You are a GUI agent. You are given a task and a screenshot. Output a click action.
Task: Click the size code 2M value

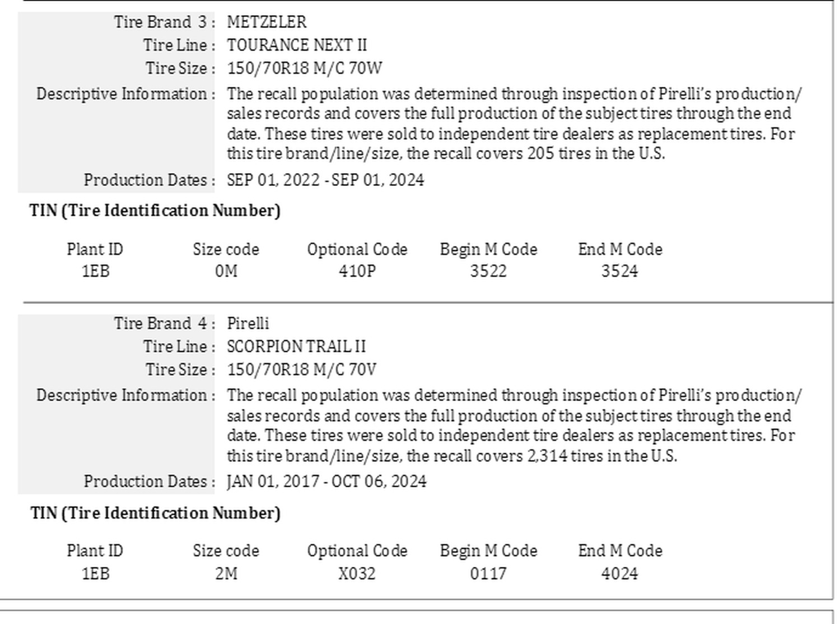click(x=226, y=574)
